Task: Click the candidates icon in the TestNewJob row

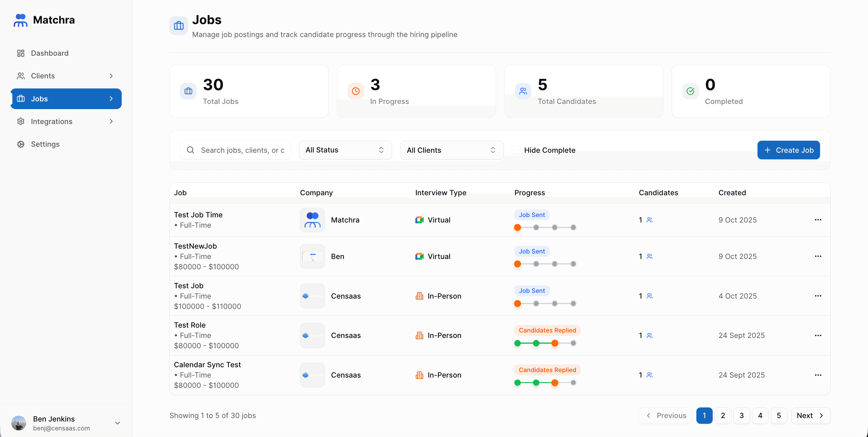Action: pyautogui.click(x=649, y=256)
